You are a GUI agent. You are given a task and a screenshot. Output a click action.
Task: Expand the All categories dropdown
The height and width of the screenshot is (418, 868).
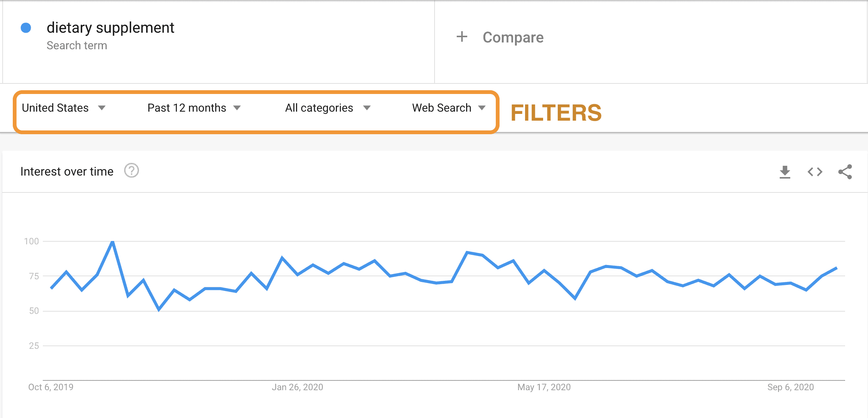328,108
